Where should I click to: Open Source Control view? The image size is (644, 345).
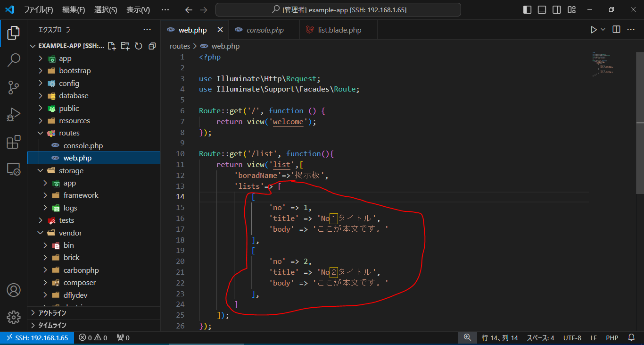tap(14, 87)
